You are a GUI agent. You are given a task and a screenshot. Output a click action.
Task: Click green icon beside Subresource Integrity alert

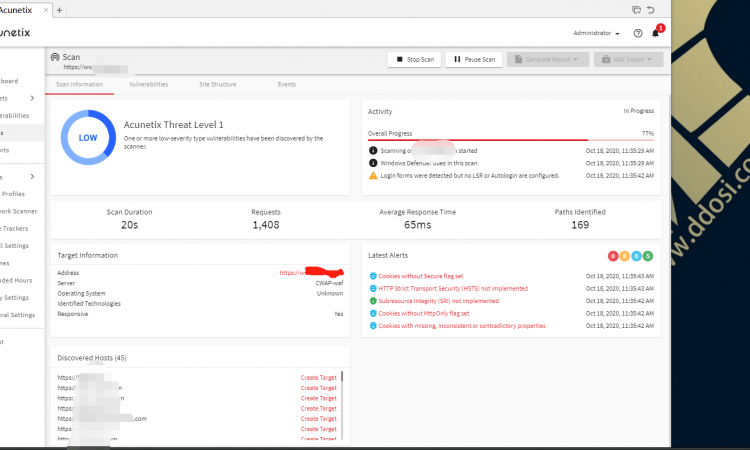pos(373,301)
